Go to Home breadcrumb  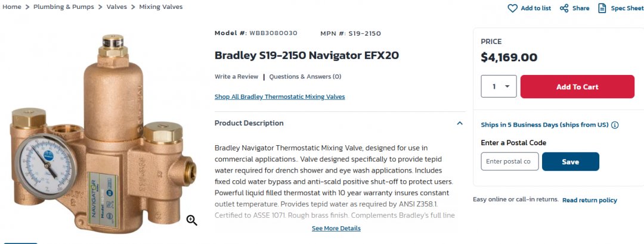pyautogui.click(x=11, y=7)
